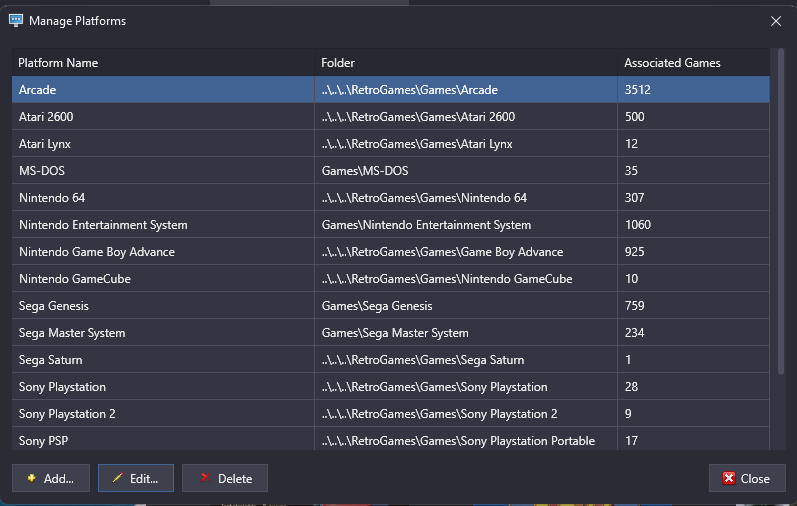Select the Nintendo Game Boy Advance platform name

tap(97, 252)
